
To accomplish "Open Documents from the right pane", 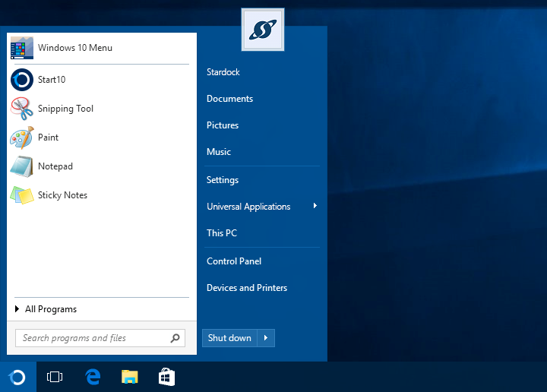I will 229,99.
